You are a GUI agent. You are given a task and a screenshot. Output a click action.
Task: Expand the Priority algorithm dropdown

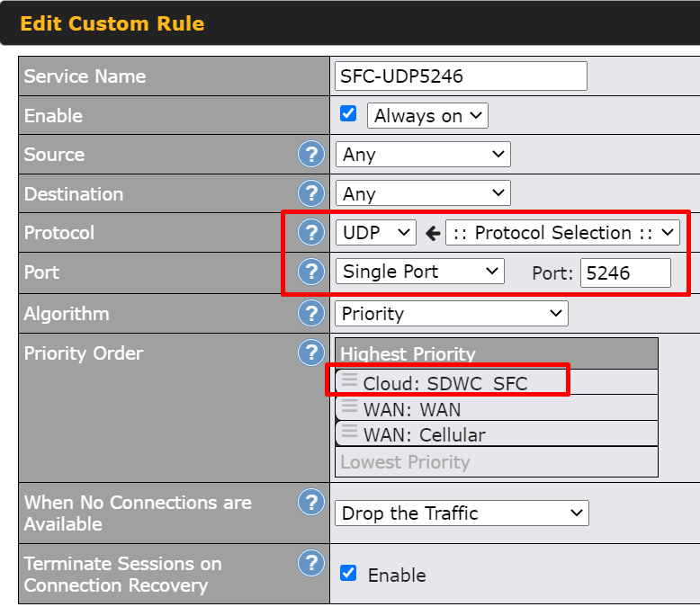click(452, 314)
